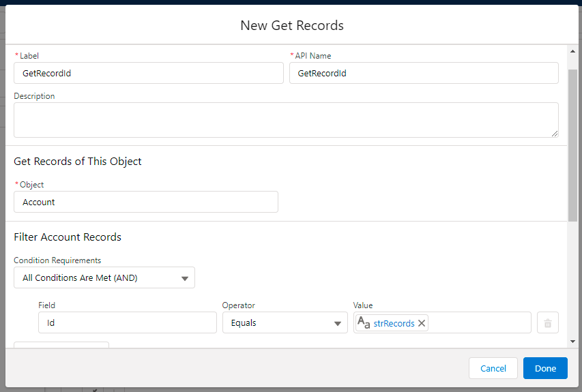This screenshot has width=582, height=392.
Task: Open the Condition Requirements dropdown
Action: coord(104,277)
